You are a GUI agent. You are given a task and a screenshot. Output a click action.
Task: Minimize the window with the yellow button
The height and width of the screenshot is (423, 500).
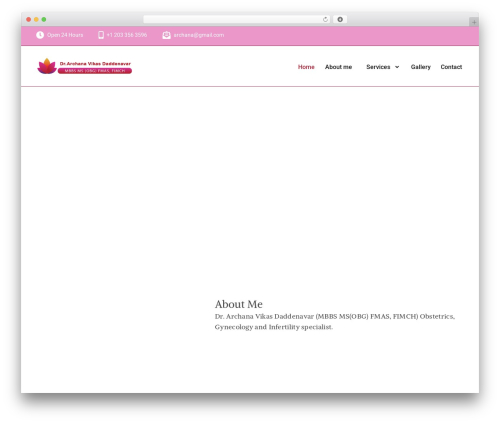[36, 20]
